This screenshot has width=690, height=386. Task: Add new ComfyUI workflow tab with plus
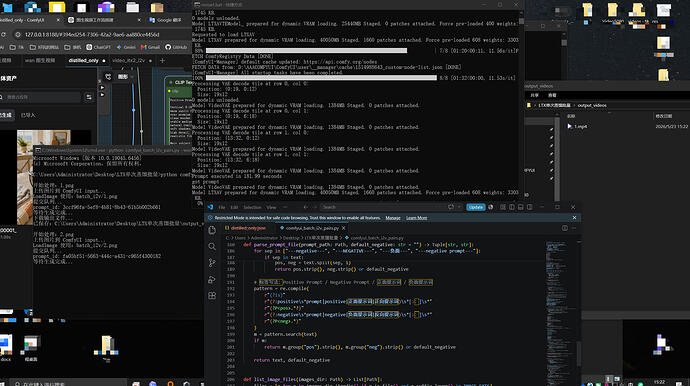(162, 60)
